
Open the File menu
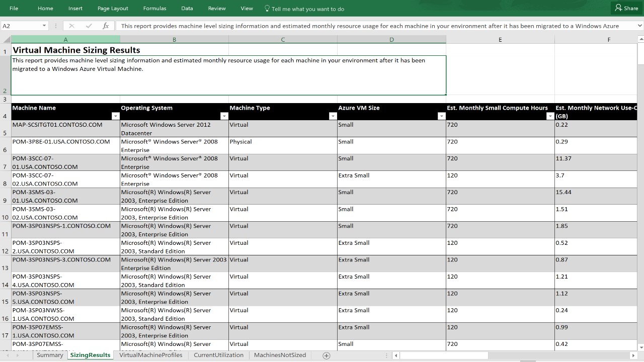click(x=14, y=9)
